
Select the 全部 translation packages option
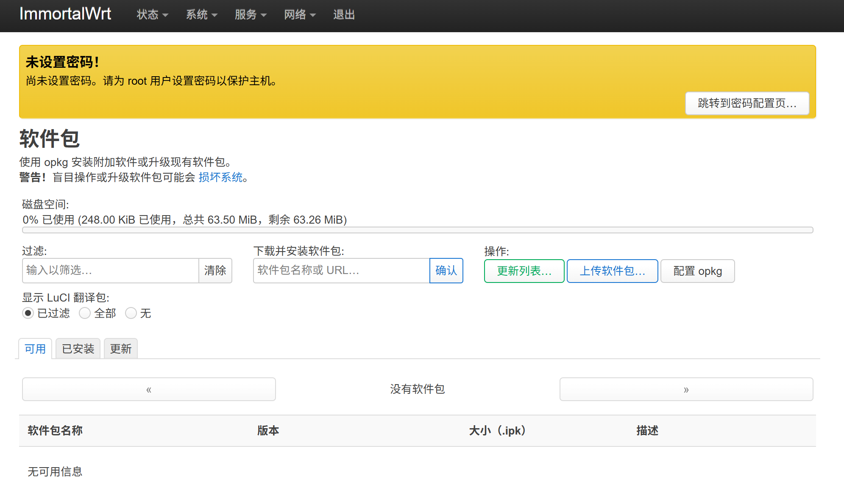[85, 313]
